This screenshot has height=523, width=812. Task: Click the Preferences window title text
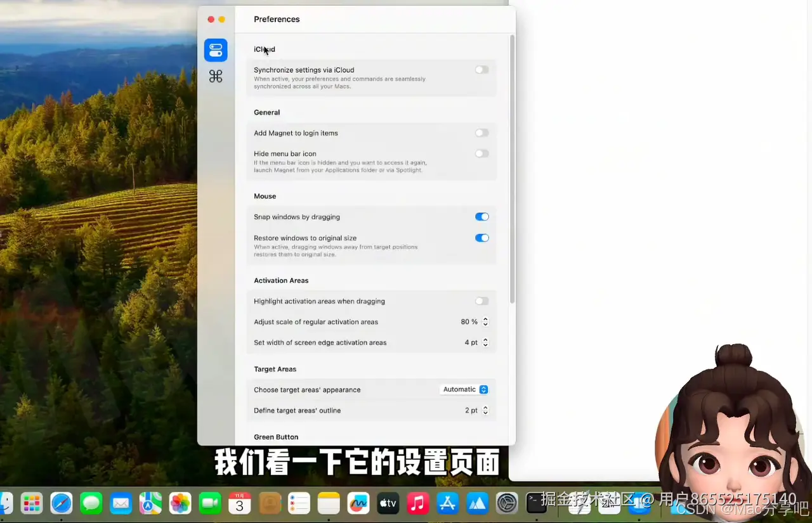click(x=277, y=20)
